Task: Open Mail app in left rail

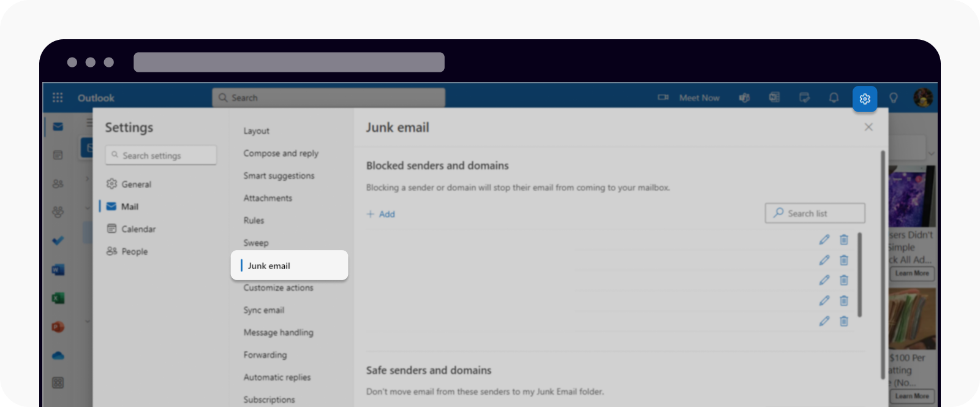Action: tap(58, 127)
